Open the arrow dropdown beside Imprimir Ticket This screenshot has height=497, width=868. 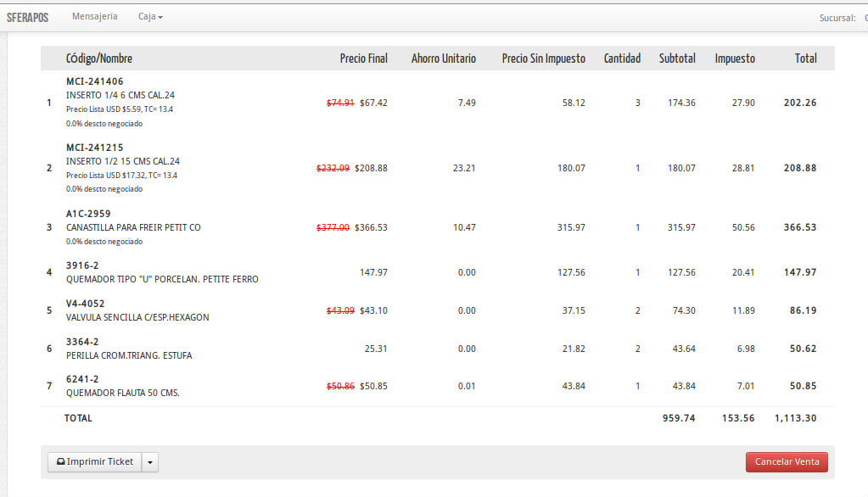pyautogui.click(x=150, y=462)
